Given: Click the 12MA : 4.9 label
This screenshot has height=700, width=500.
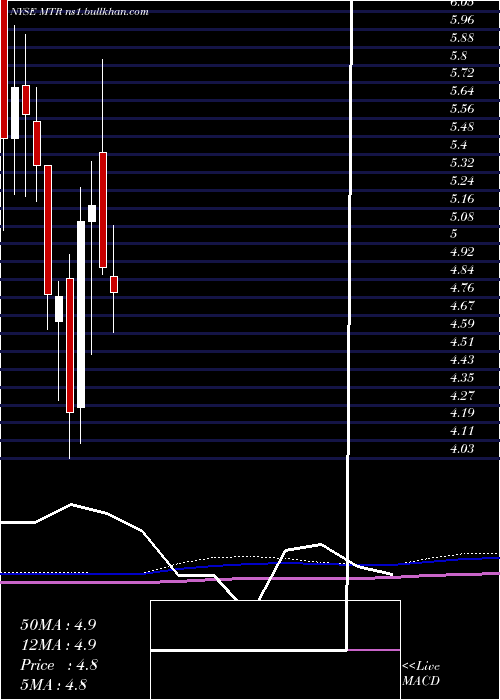Looking at the screenshot, I should pyautogui.click(x=58, y=645).
